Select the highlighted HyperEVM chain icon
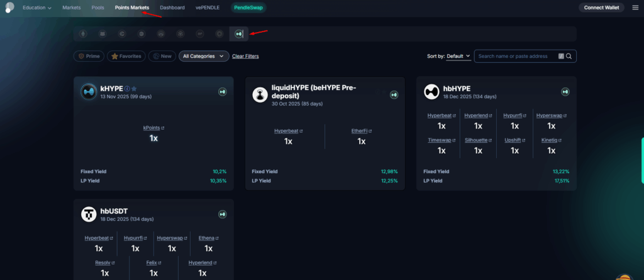The width and height of the screenshot is (644, 280). pos(238,34)
